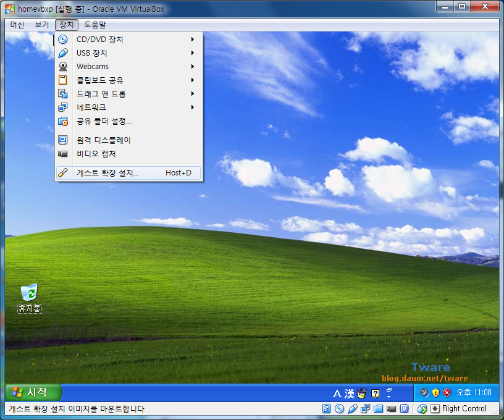Click the remote display monitor icon in the menu
This screenshot has height=420, width=504.
click(63, 140)
